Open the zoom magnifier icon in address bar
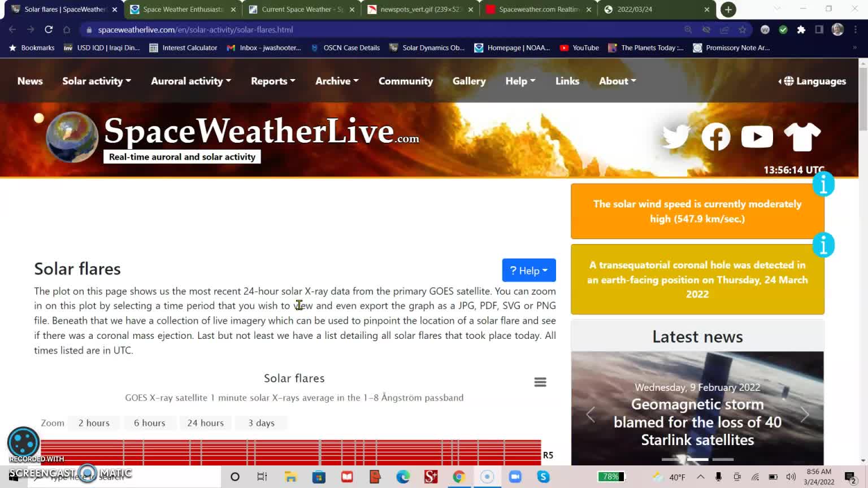The width and height of the screenshot is (868, 488). [x=688, y=29]
